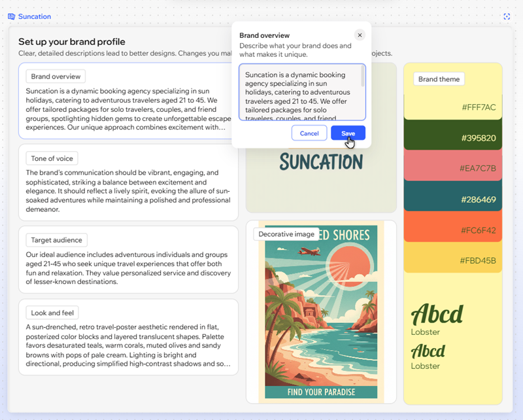Viewport: 523px width, 420px height.
Task: Save the edited brand overview text
Action: [347, 133]
